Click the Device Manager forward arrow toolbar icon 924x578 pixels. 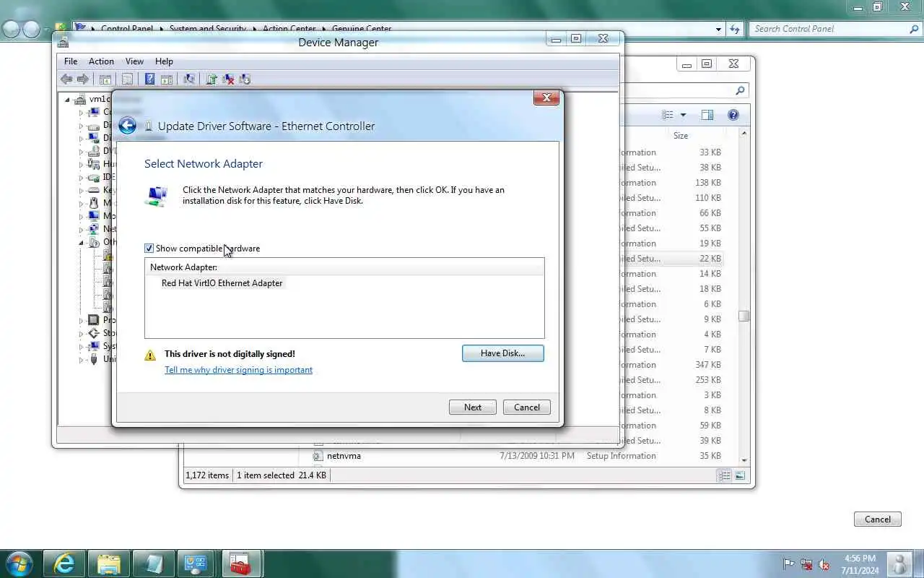[82, 79]
